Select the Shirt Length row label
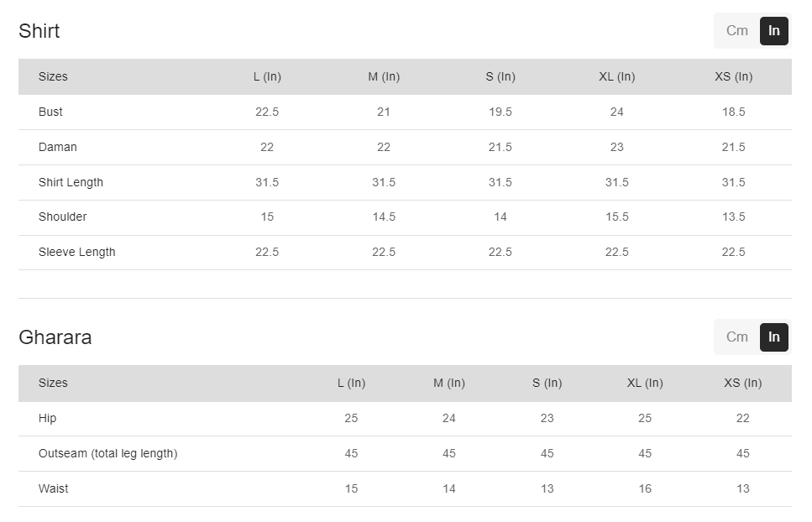Screen dimensions: 812x522 coord(71,182)
